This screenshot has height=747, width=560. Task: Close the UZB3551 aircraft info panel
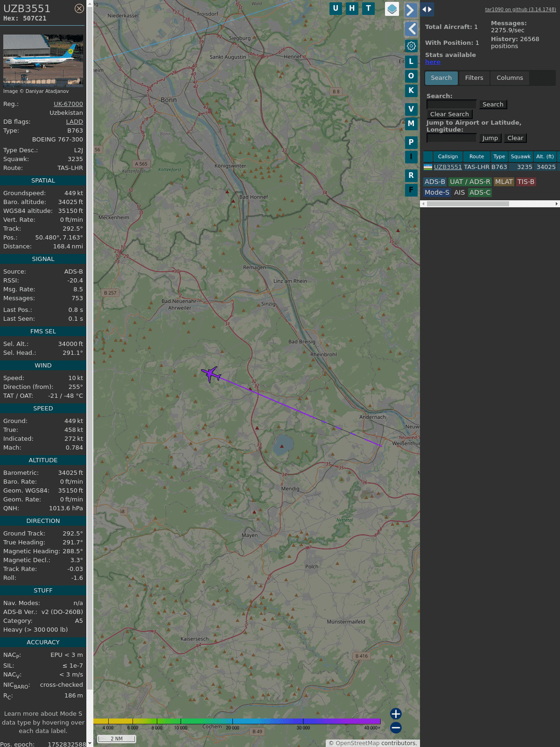pos(79,8)
